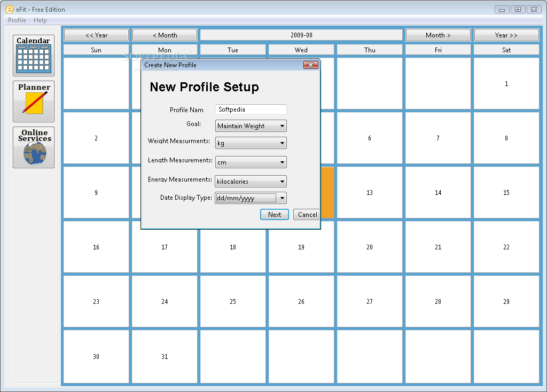Select calendar day 16
This screenshot has width=547, height=392.
tap(96, 247)
